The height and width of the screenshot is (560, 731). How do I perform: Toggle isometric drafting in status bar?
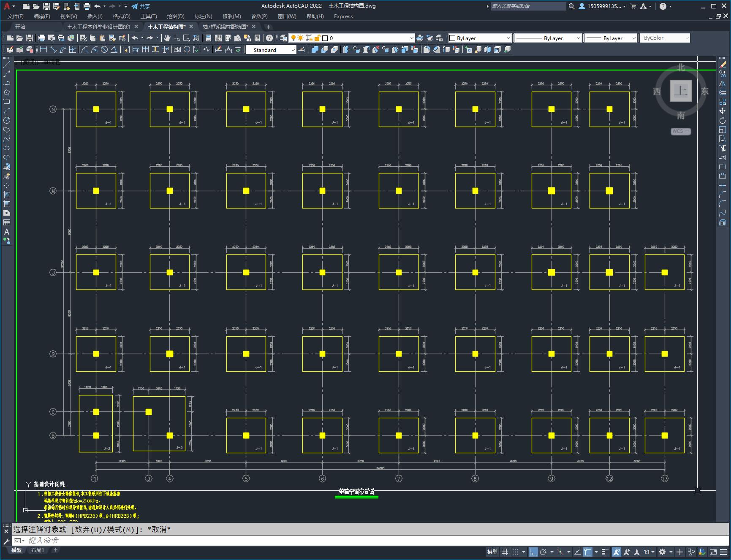[x=560, y=552]
